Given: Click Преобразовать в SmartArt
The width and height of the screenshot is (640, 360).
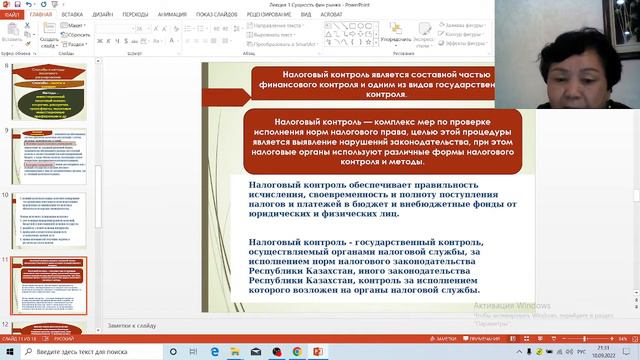Looking at the screenshot, I should 282,44.
